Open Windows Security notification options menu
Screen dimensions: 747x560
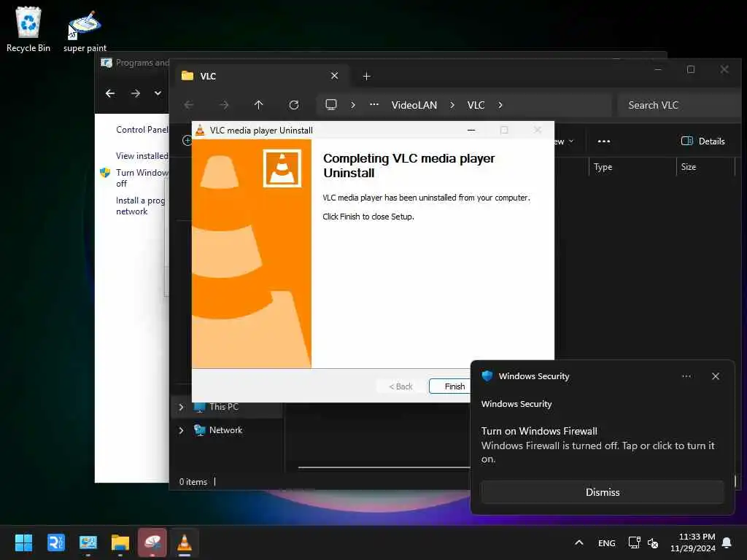pyautogui.click(x=686, y=376)
